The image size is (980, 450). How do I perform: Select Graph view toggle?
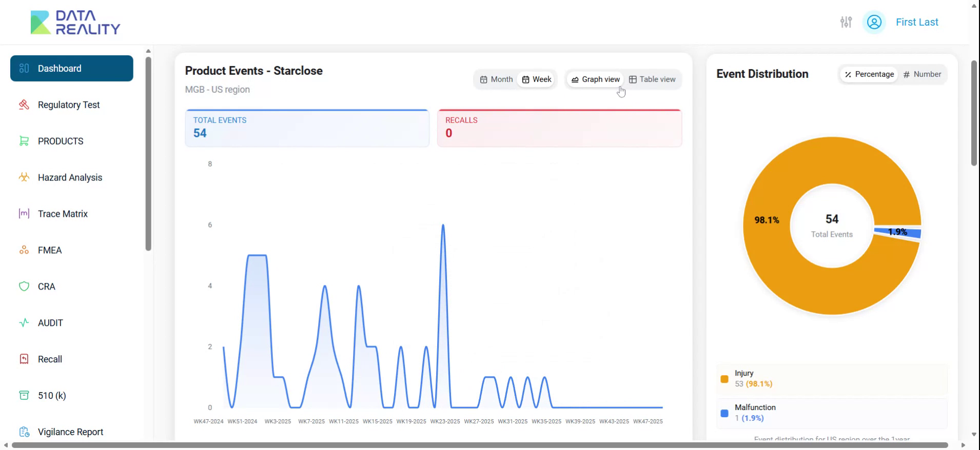coord(595,79)
